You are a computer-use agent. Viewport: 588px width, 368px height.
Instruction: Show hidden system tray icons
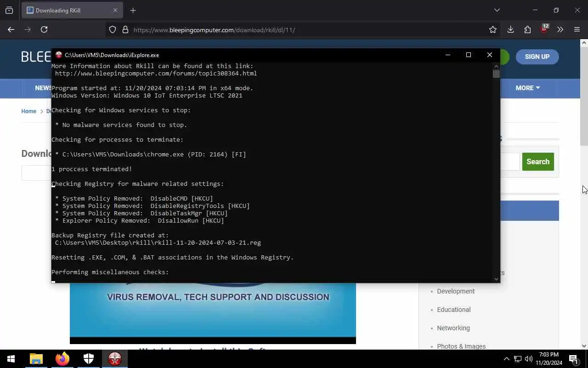[507, 359]
